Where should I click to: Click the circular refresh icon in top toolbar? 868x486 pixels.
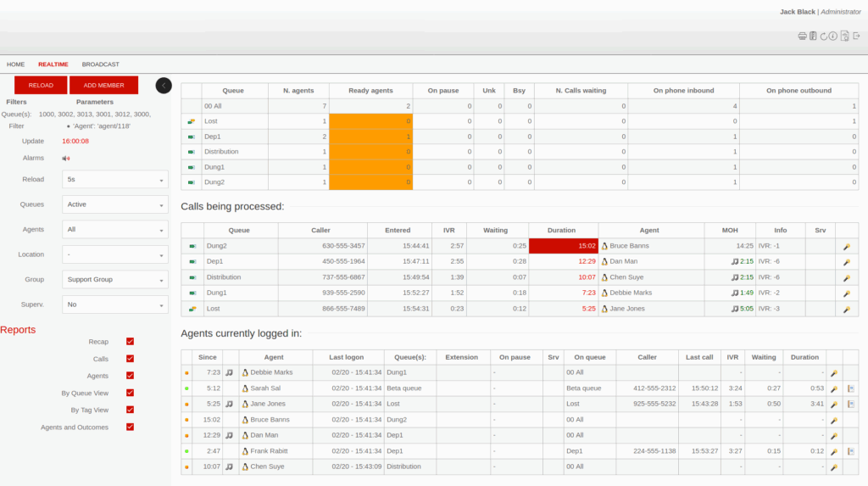(x=823, y=36)
